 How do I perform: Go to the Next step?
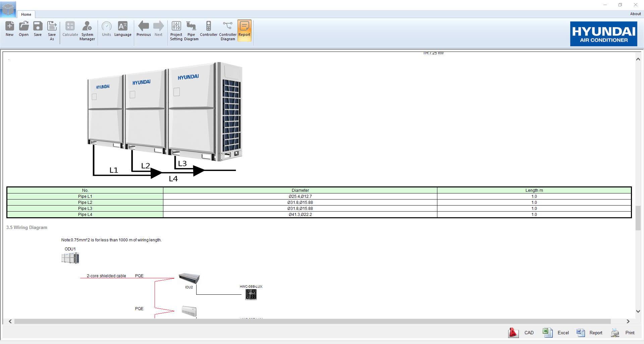158,29
